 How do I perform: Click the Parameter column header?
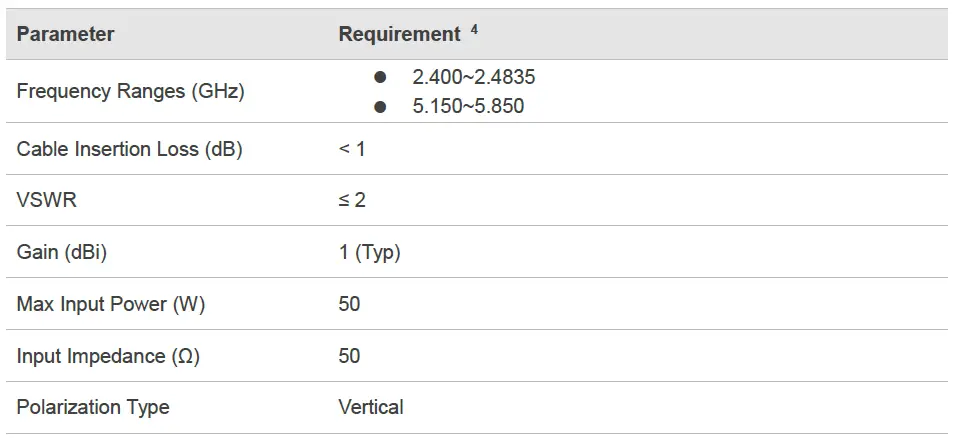tap(65, 34)
